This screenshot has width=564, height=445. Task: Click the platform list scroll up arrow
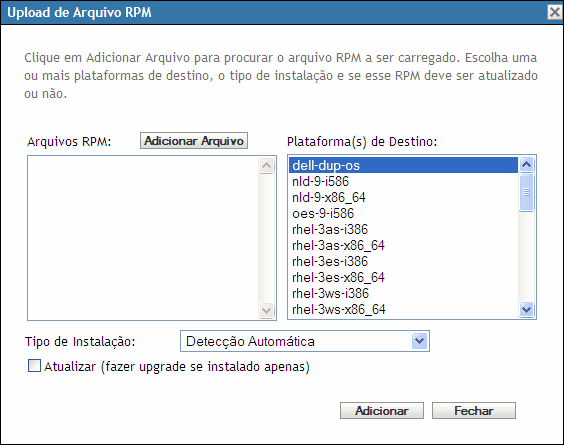pos(526,165)
